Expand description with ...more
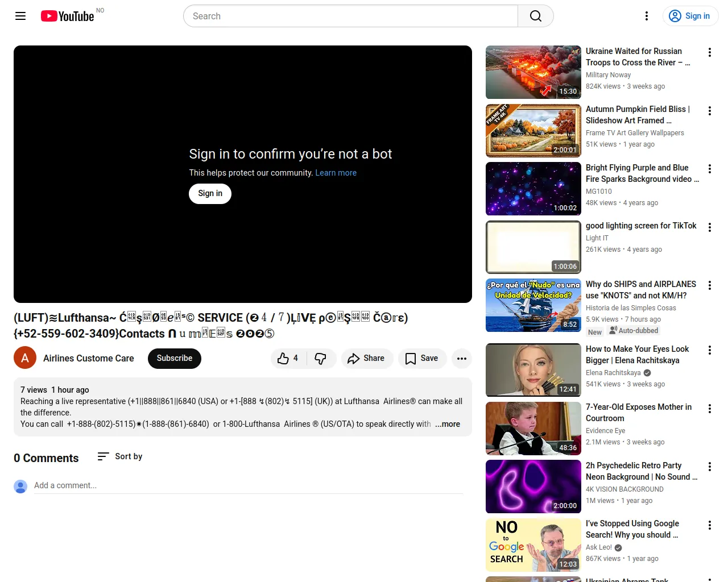 448,424
